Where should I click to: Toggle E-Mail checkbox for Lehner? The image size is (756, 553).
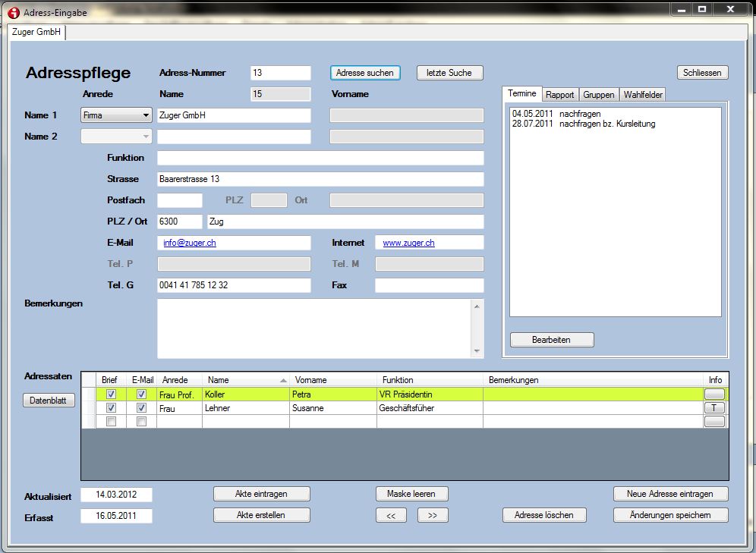(141, 408)
